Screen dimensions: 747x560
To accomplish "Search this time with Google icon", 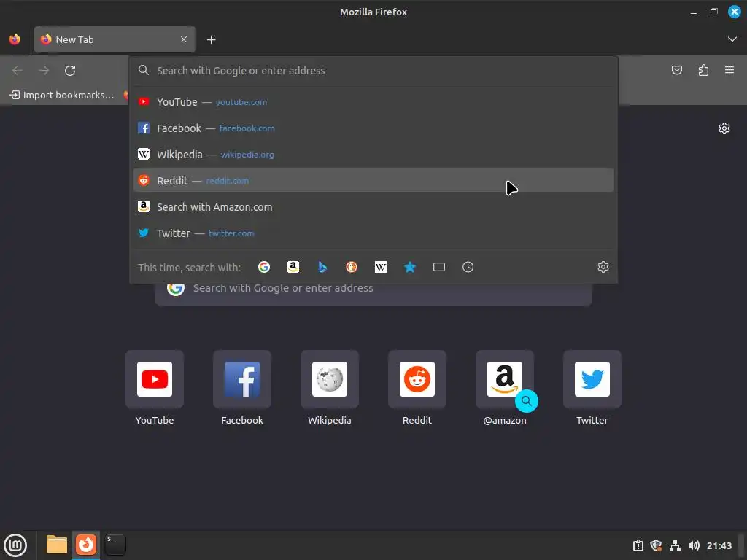I will (264, 267).
